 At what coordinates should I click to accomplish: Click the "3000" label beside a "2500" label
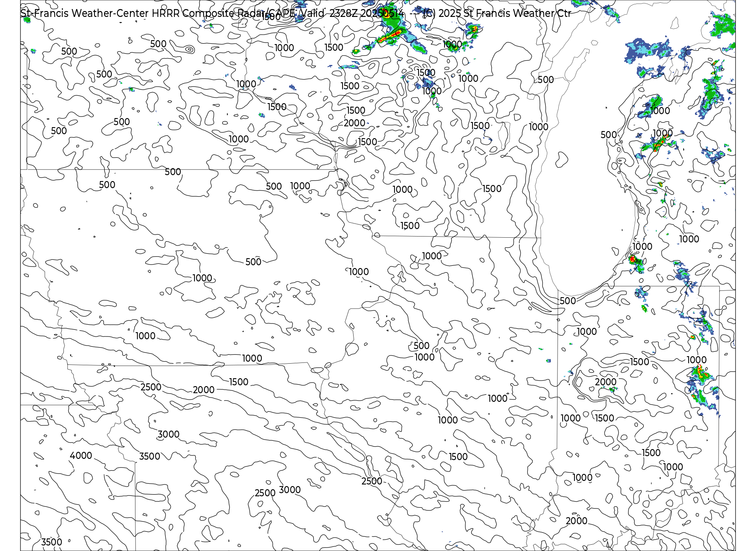tap(290, 490)
